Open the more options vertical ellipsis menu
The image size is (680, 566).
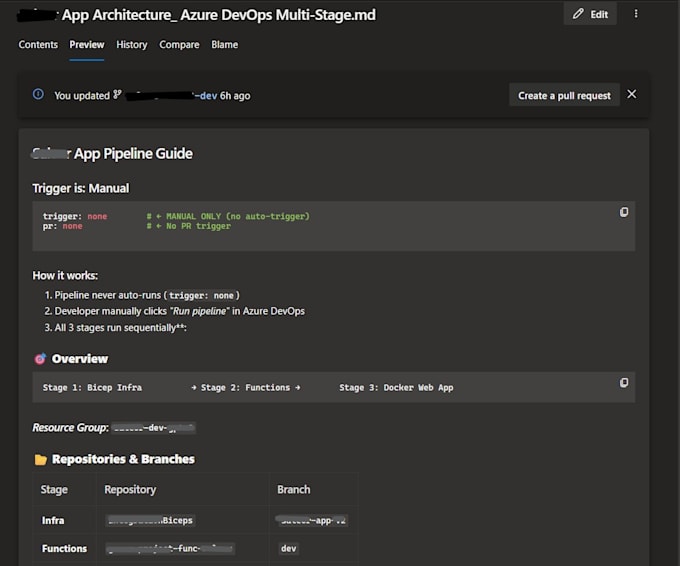(636, 14)
